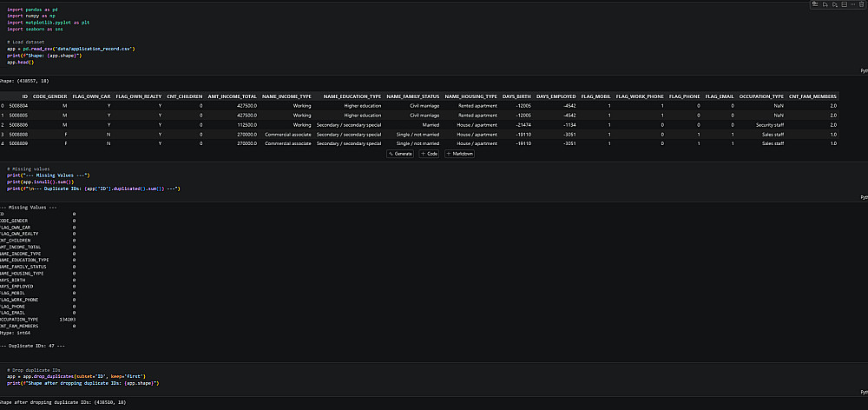Click the Generate button between cells
This screenshot has height=410, width=868.
click(401, 154)
